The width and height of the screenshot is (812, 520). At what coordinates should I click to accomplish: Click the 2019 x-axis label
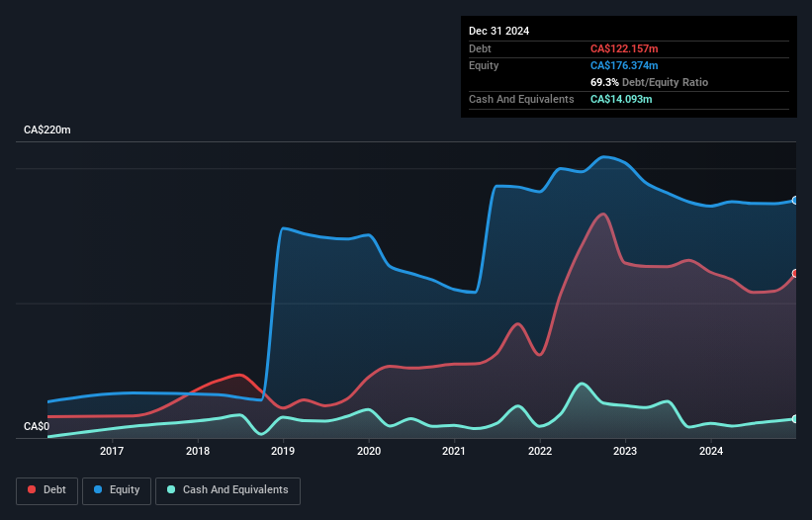pos(283,451)
